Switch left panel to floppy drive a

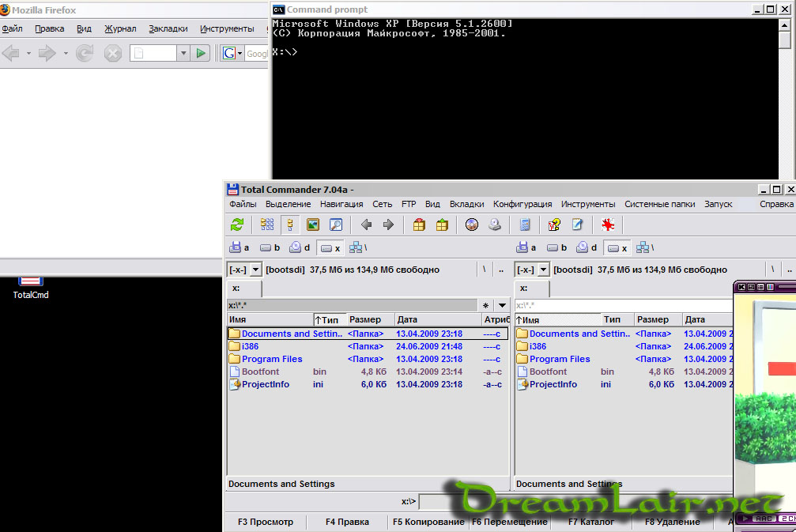pyautogui.click(x=240, y=248)
